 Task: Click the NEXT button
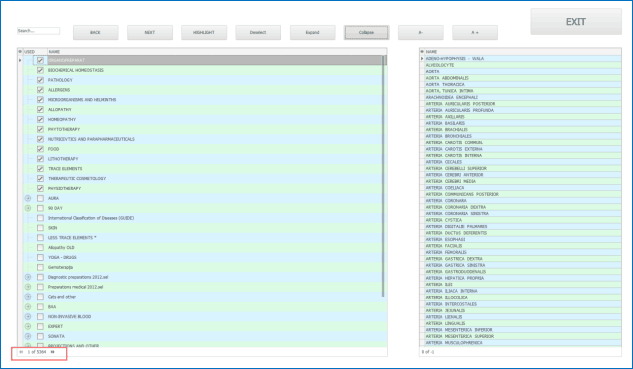(x=150, y=33)
